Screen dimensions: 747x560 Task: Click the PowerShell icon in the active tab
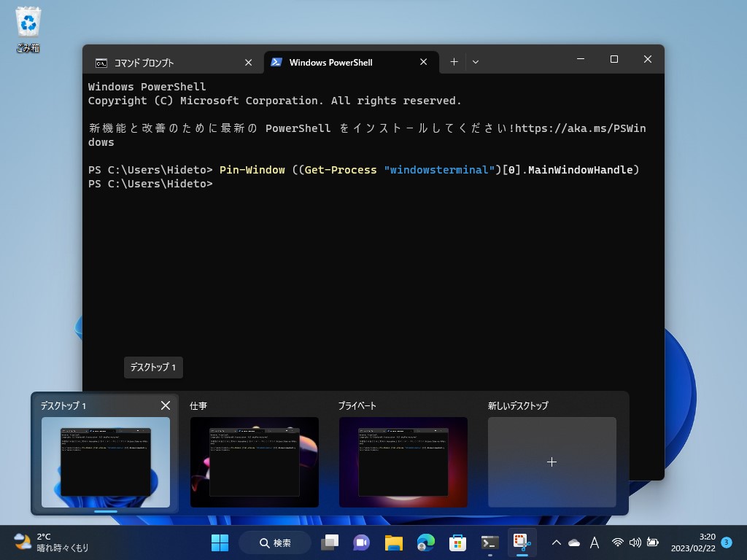[x=277, y=63]
